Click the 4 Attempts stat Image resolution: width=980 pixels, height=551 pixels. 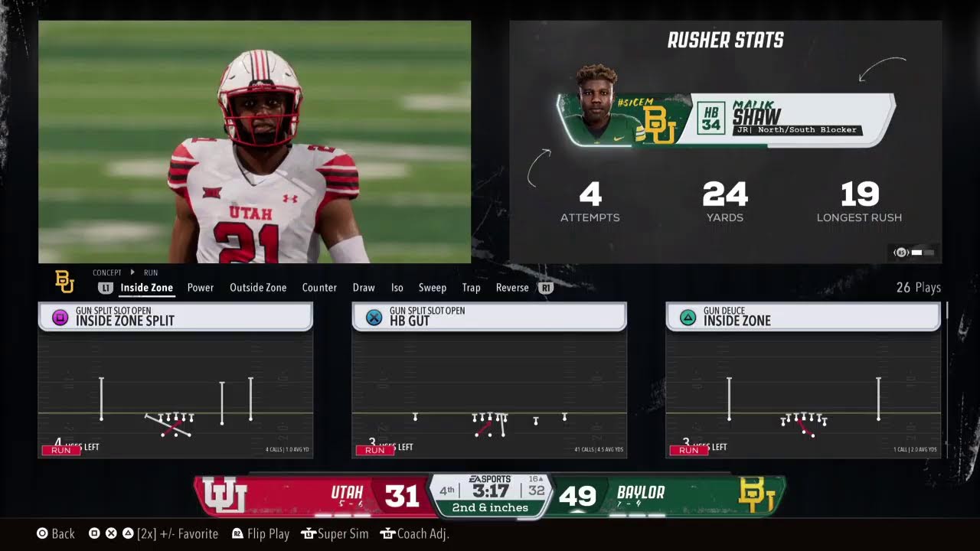(x=590, y=202)
